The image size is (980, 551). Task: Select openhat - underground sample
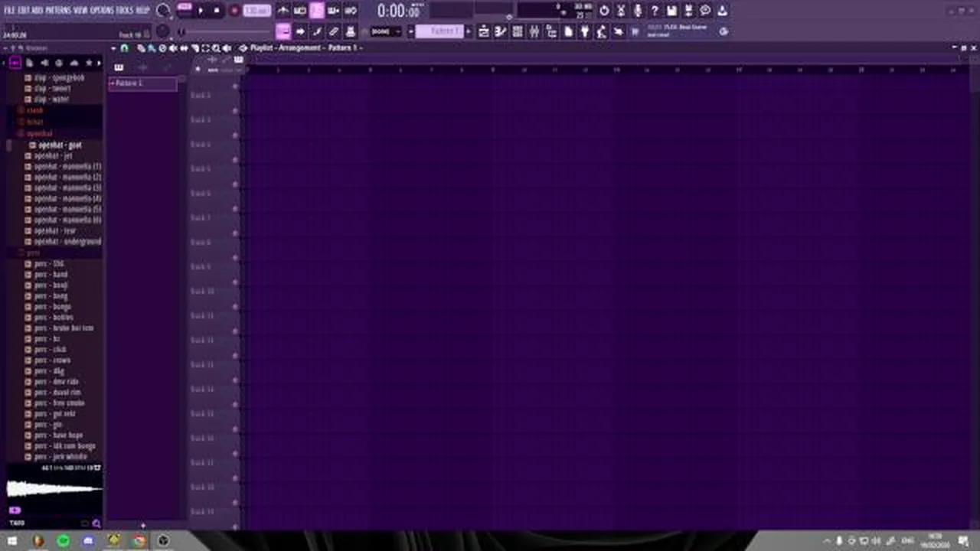pyautogui.click(x=67, y=241)
